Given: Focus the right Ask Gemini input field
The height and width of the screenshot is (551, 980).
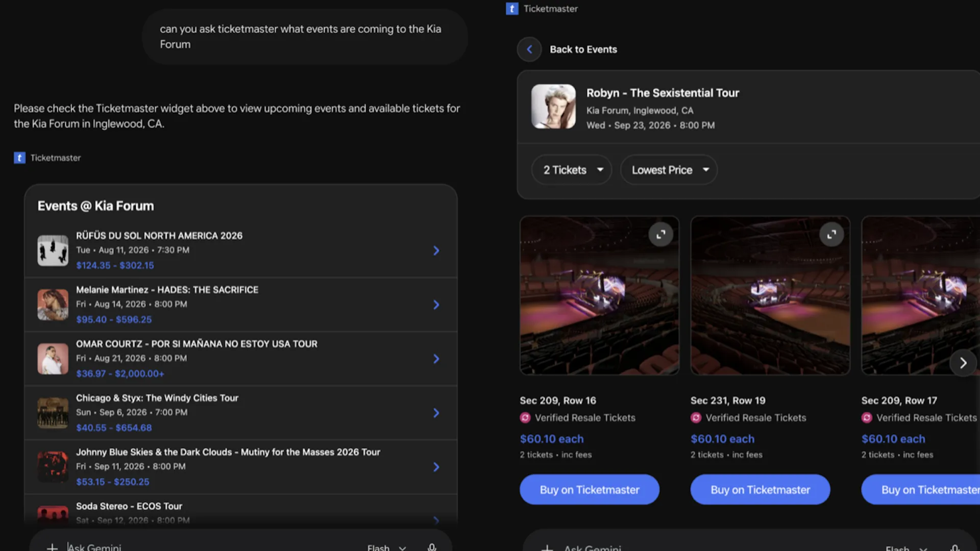Looking at the screenshot, I should (715, 548).
